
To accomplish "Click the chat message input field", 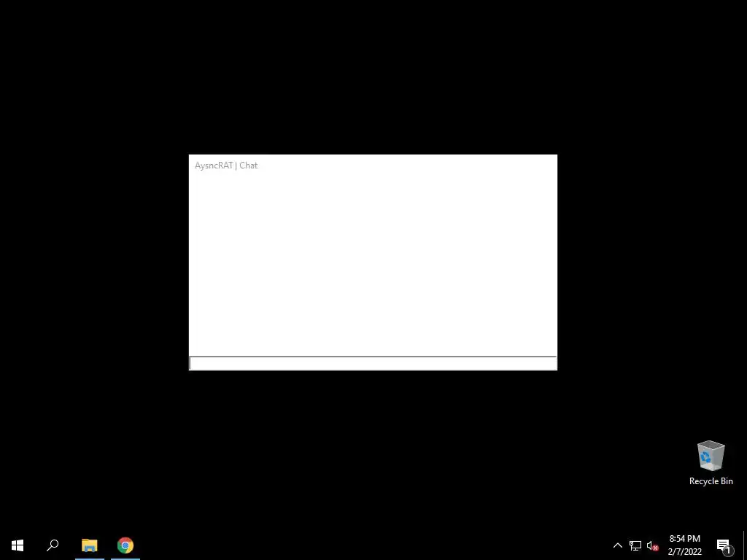I will tap(373, 363).
